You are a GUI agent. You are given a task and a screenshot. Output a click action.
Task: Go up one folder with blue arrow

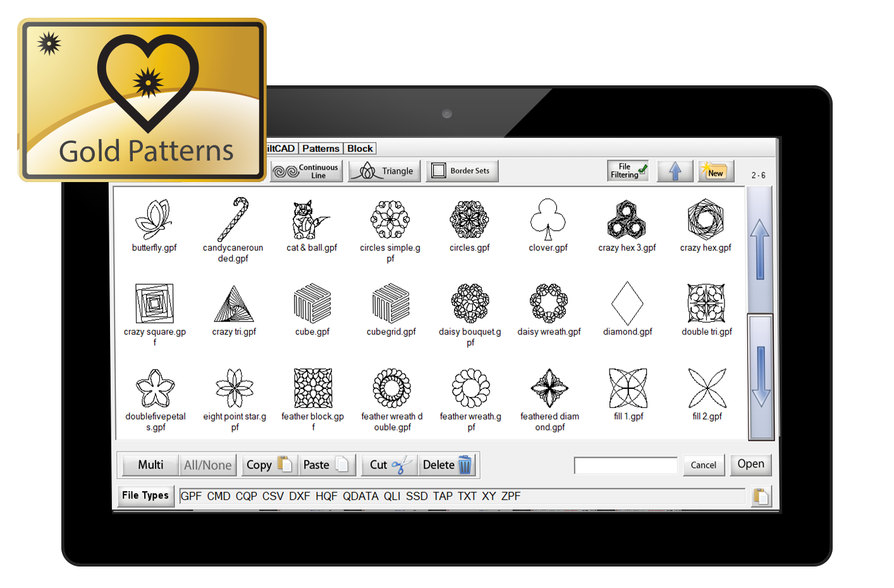click(x=675, y=171)
